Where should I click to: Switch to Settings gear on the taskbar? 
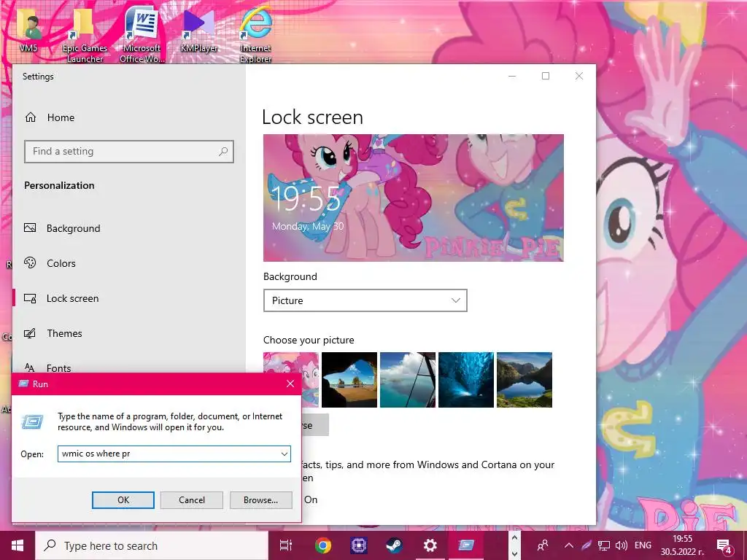point(430,545)
